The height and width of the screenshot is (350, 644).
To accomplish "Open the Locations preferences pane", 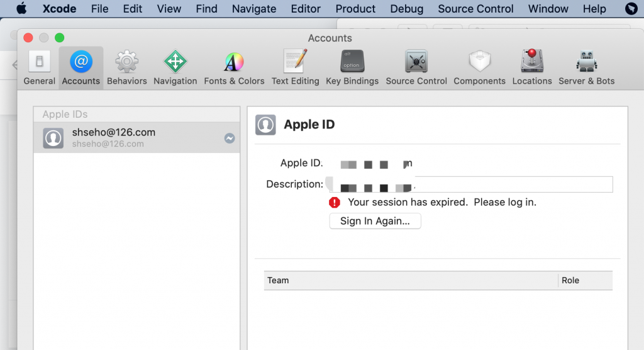I will tap(532, 67).
